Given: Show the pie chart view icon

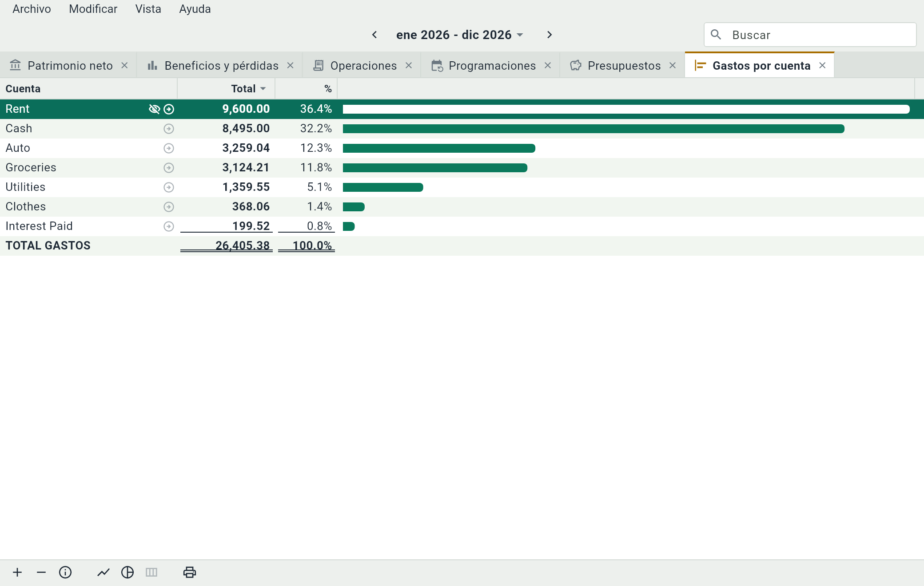Looking at the screenshot, I should 127,572.
